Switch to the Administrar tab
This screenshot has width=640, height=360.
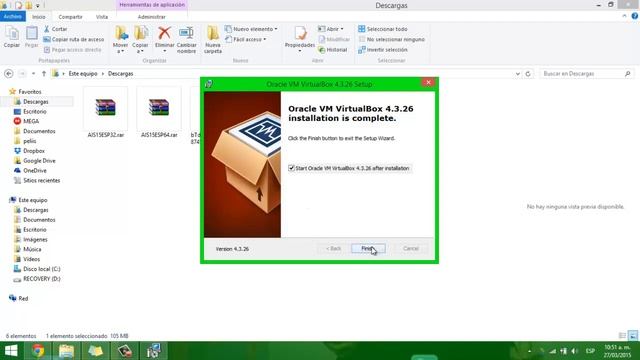pos(151,17)
